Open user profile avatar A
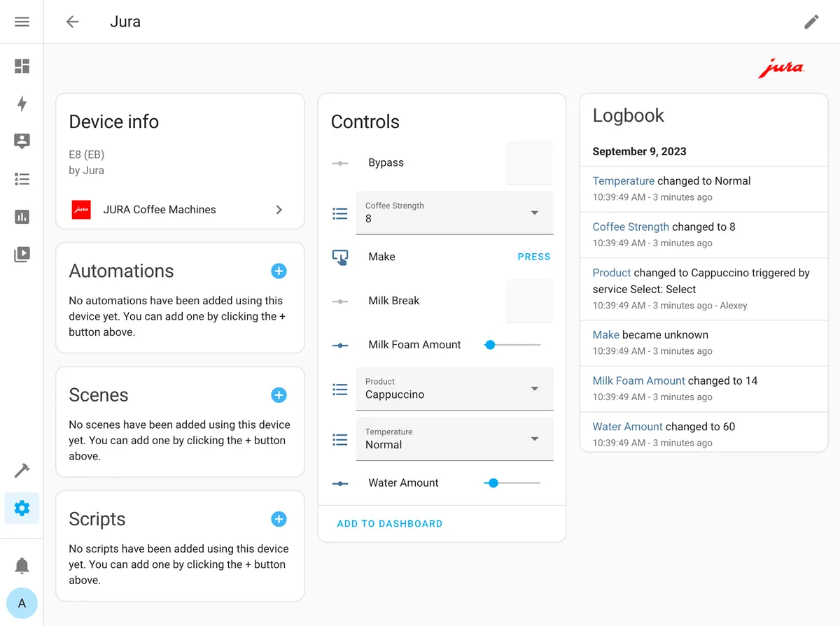The width and height of the screenshot is (840, 626). tap(22, 603)
